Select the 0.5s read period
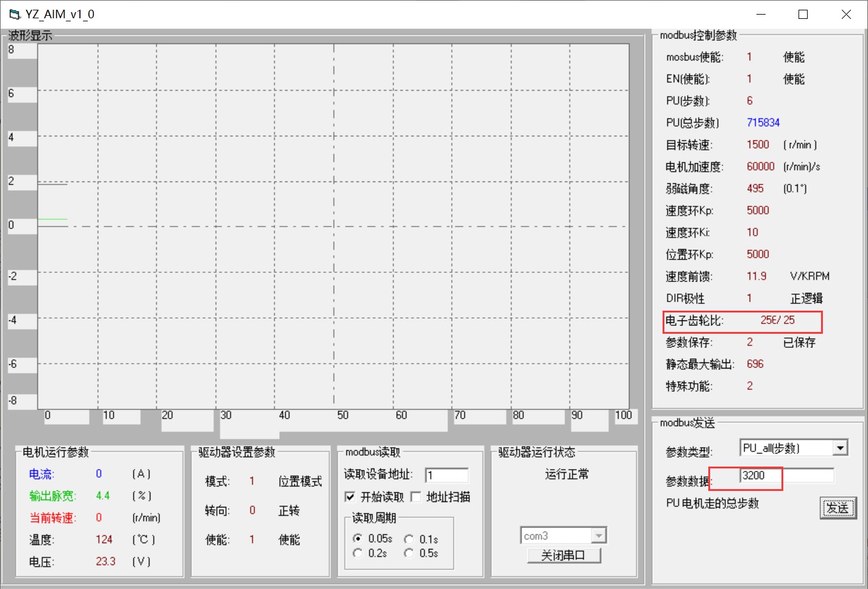The image size is (868, 589). (409, 552)
